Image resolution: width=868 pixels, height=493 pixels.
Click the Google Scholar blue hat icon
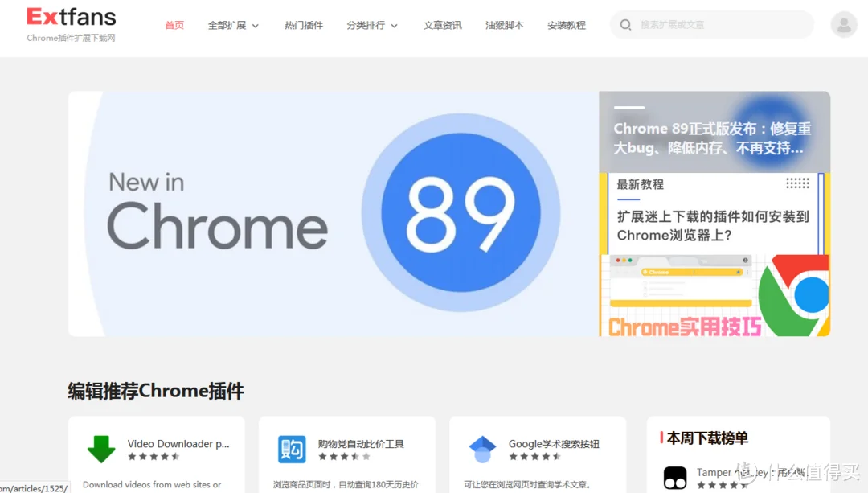click(483, 450)
